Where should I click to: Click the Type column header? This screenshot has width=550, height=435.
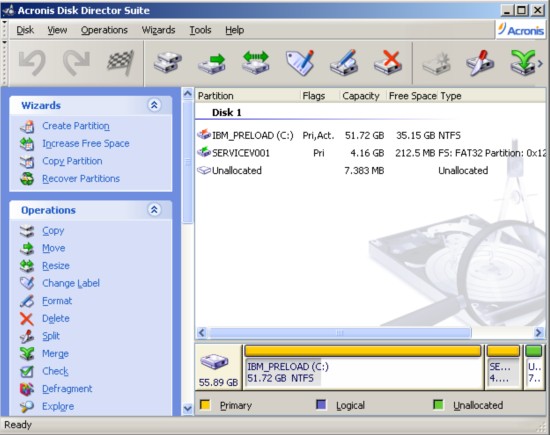tap(491, 96)
